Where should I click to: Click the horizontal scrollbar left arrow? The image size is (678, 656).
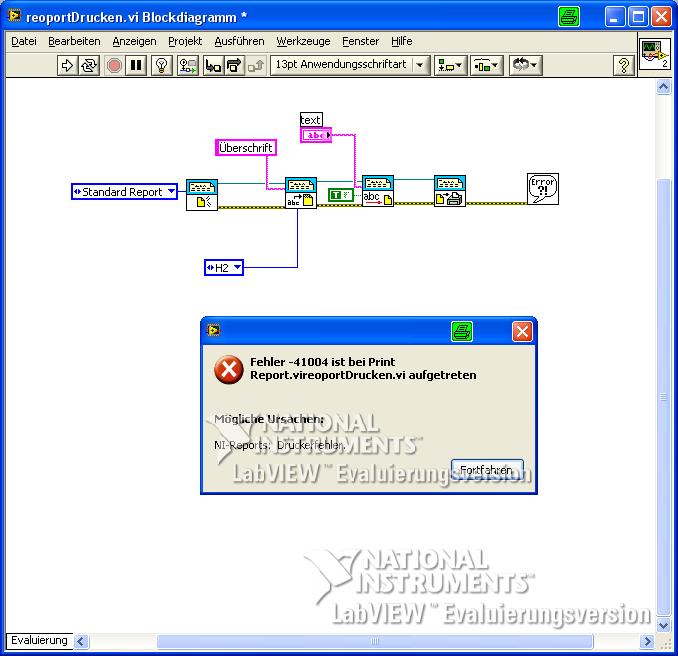(81, 641)
